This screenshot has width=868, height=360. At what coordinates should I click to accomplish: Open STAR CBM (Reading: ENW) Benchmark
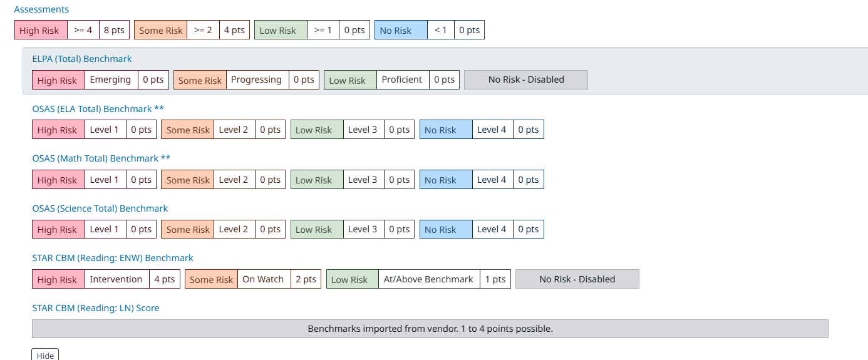113,258
